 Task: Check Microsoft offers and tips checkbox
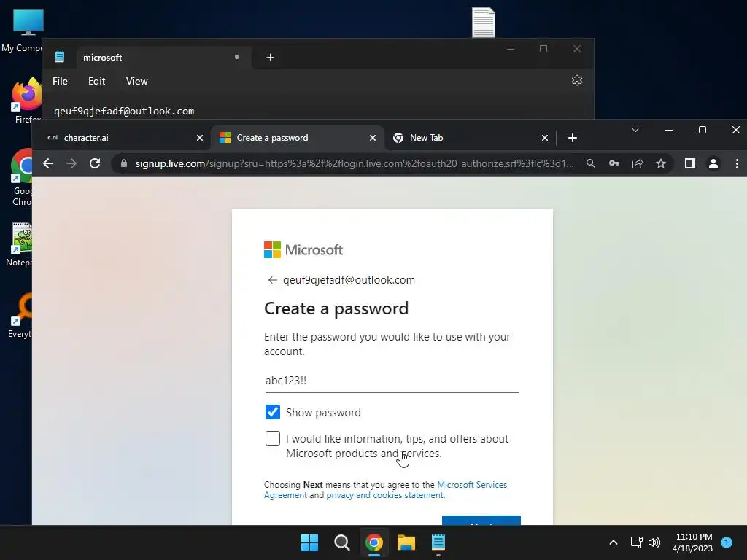tap(273, 438)
